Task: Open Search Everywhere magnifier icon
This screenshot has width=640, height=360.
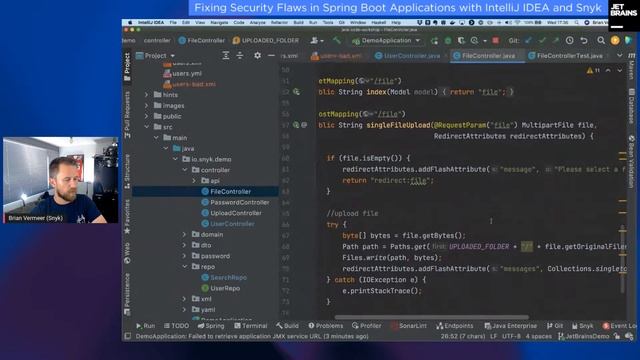Action: 601,40
